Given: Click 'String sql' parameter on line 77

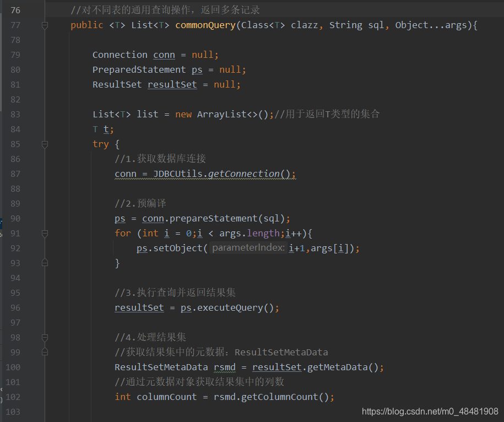Looking at the screenshot, I should click(356, 25).
